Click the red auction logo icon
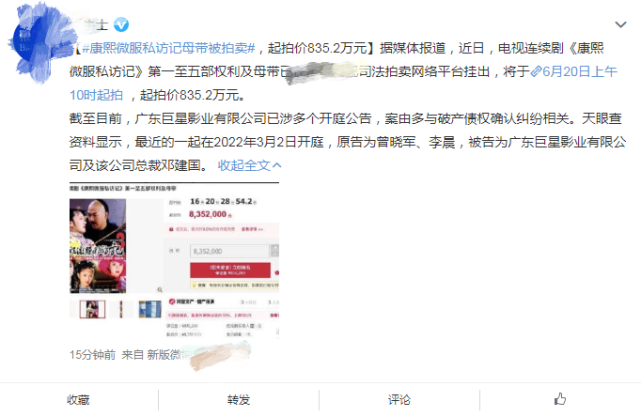Screen dimensions: 641x417 (172, 302)
